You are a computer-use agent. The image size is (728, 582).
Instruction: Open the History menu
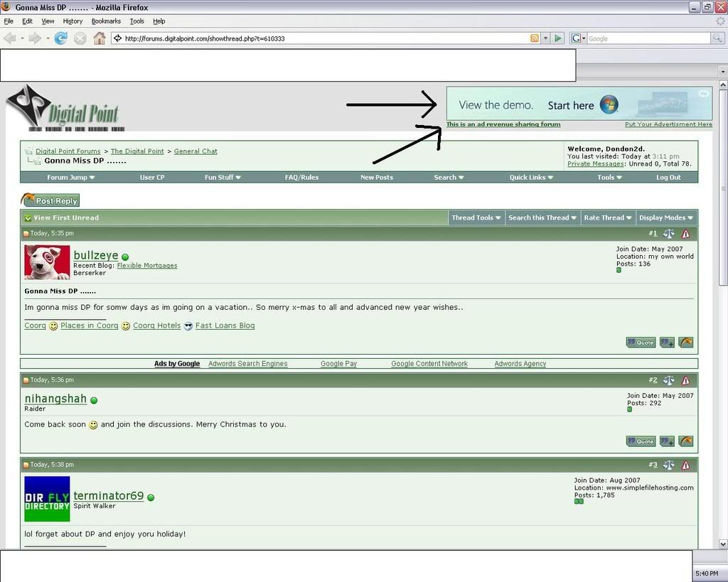73,21
